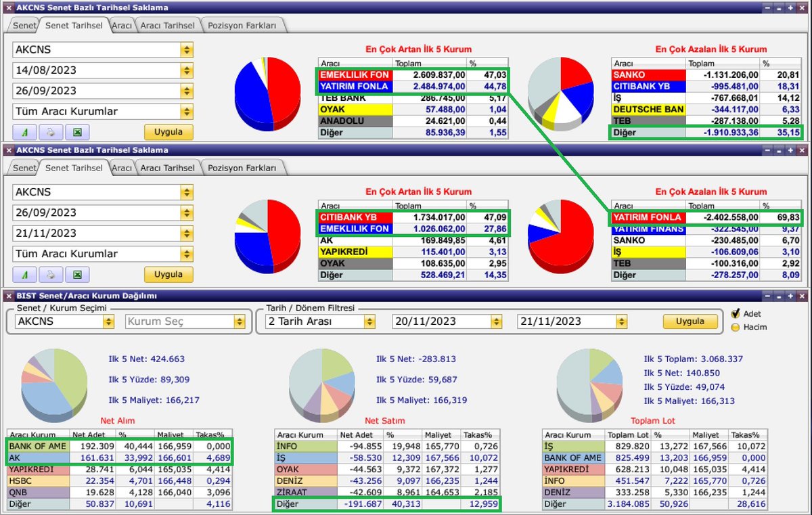Click green BANK OF AME cell in Net Alım
Image resolution: width=812 pixels, height=515 pixels.
pyautogui.click(x=39, y=447)
